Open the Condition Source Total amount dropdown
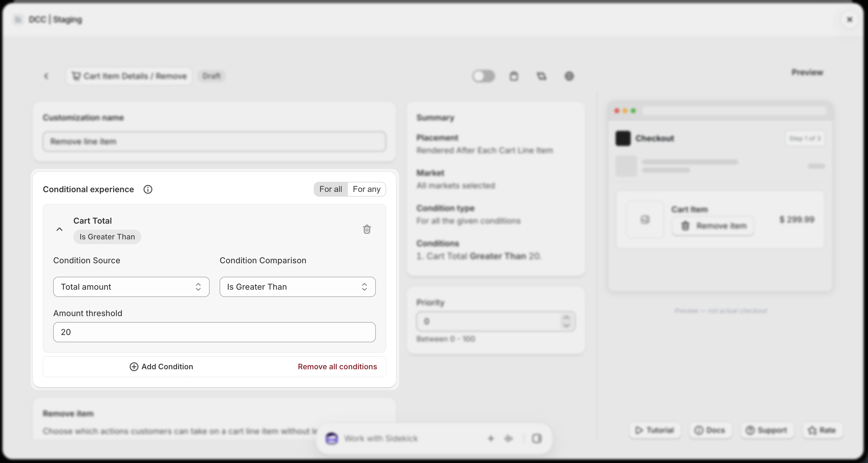Screen dimensions: 868x463 (131, 287)
